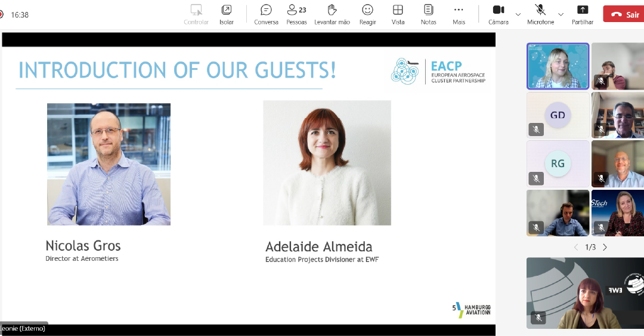
Task: Go to previous participant page
Action: point(576,247)
